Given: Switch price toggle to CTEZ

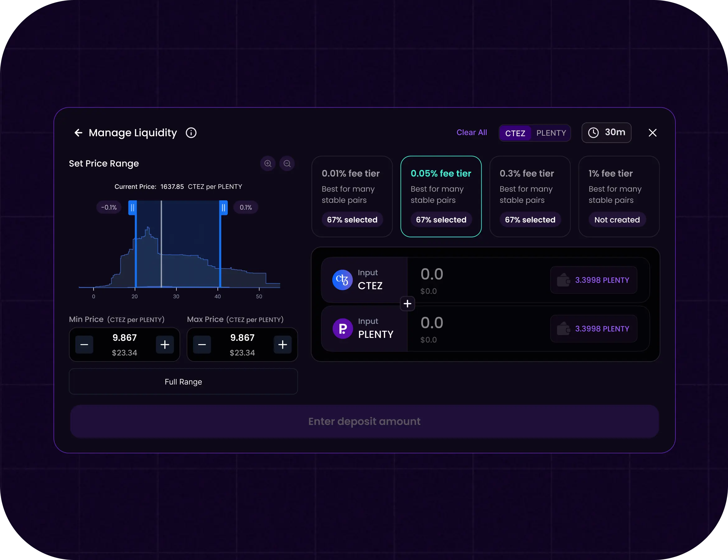Looking at the screenshot, I should (515, 133).
